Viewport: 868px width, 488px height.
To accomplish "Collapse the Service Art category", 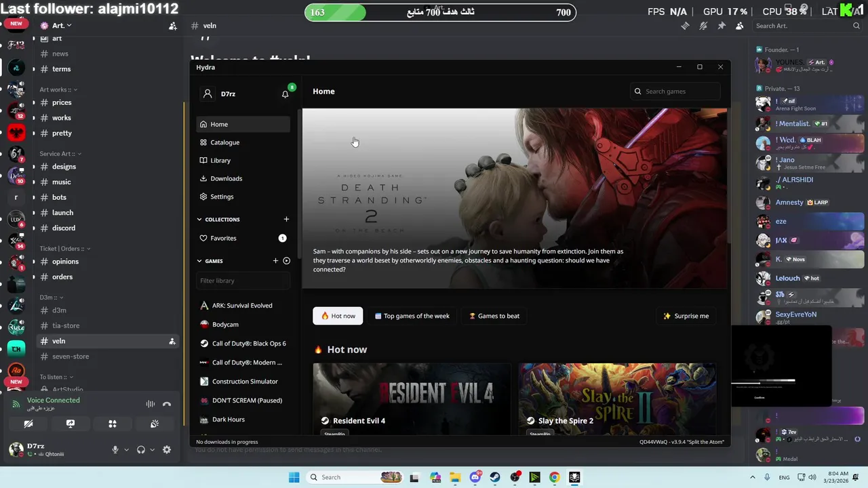I will click(x=60, y=154).
